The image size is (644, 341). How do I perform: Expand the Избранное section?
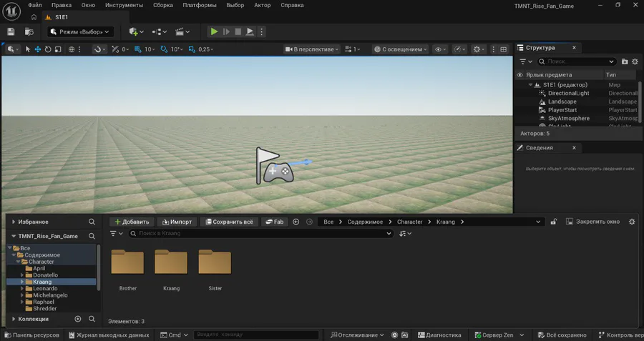pyautogui.click(x=14, y=222)
